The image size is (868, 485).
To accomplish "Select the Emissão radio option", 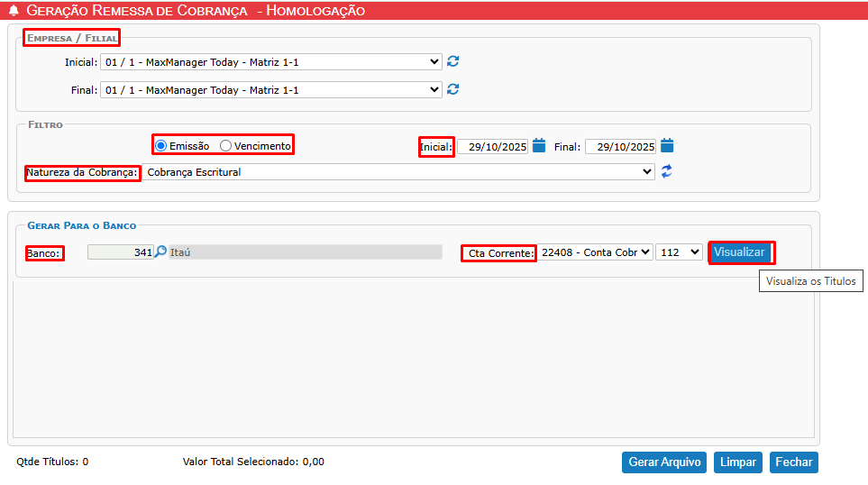I will coord(161,145).
